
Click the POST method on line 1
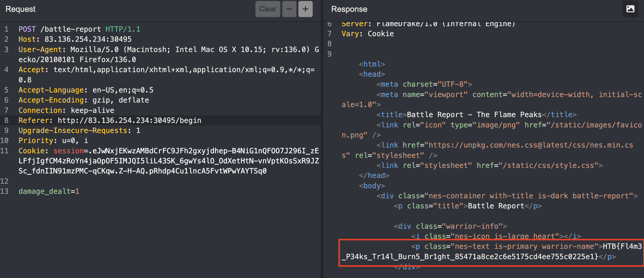(27, 29)
